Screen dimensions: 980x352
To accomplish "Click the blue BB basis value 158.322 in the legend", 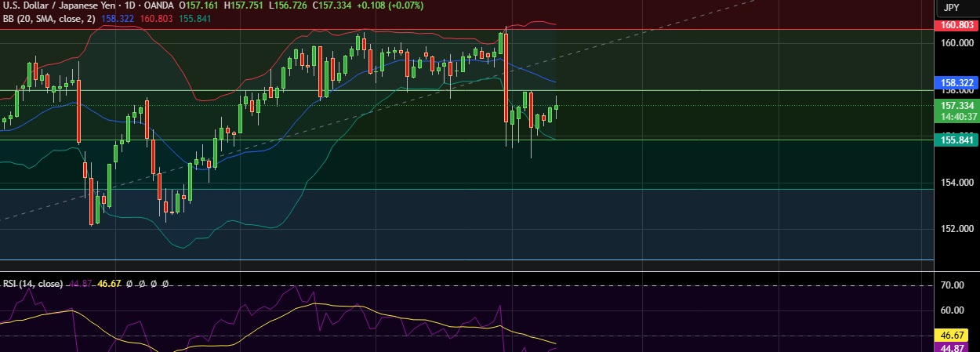I will click(x=118, y=17).
